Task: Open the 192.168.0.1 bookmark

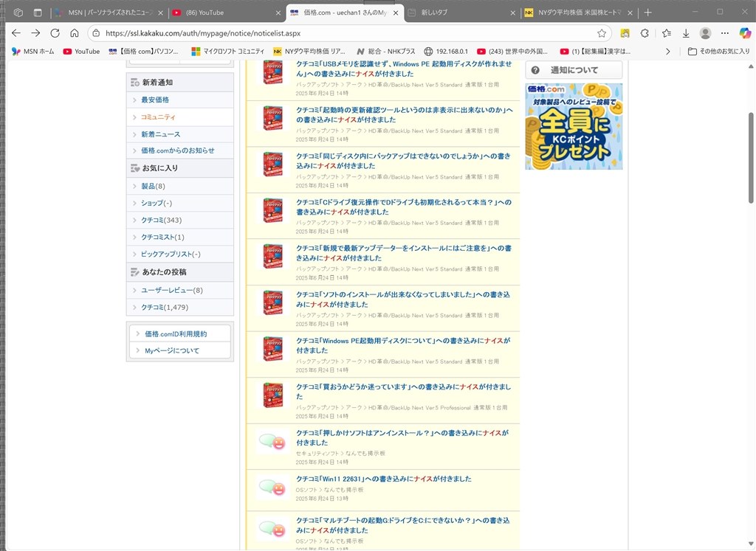Action: [x=446, y=51]
